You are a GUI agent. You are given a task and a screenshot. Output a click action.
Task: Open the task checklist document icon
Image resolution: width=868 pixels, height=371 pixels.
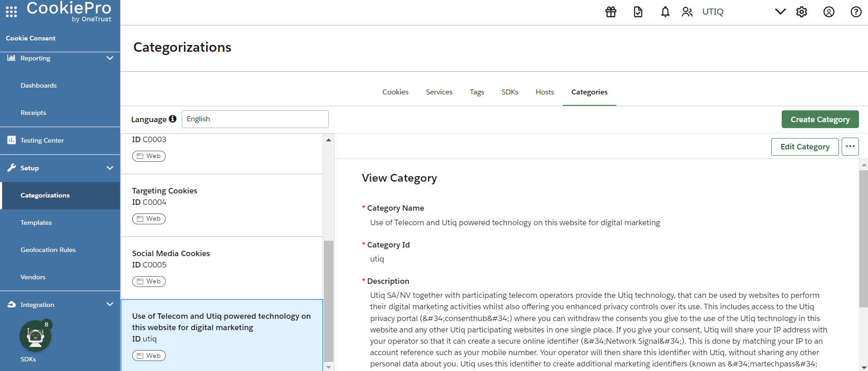pyautogui.click(x=638, y=12)
